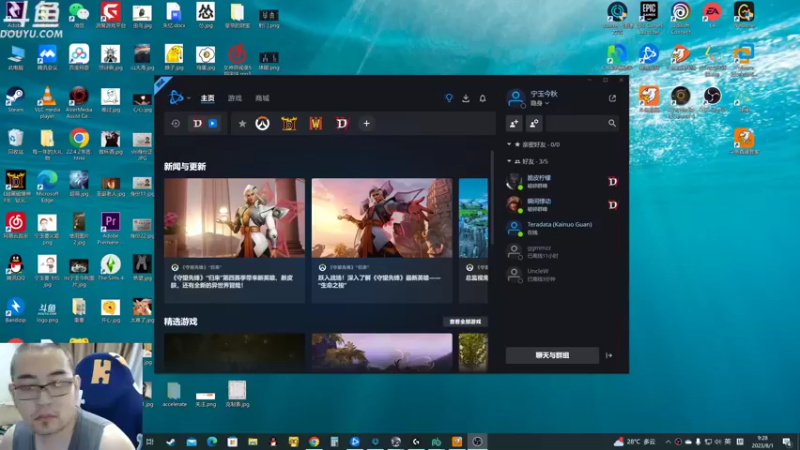The height and width of the screenshot is (450, 800).
Task: Open the Mail app in taskbar
Action: 191,442
